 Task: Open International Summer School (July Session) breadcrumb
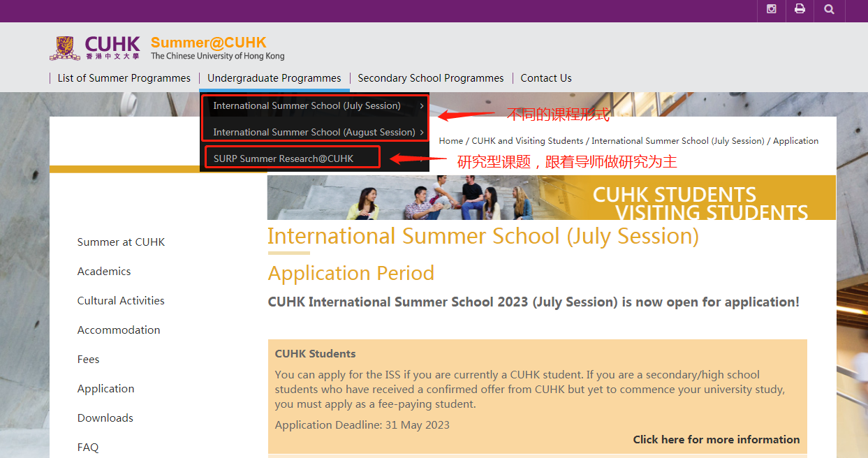coord(678,141)
